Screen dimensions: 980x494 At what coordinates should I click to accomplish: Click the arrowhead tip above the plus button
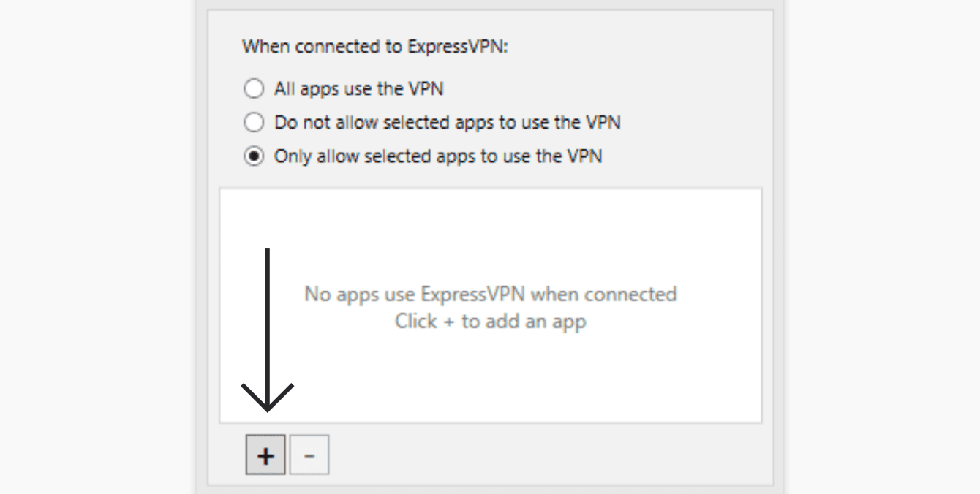point(268,406)
